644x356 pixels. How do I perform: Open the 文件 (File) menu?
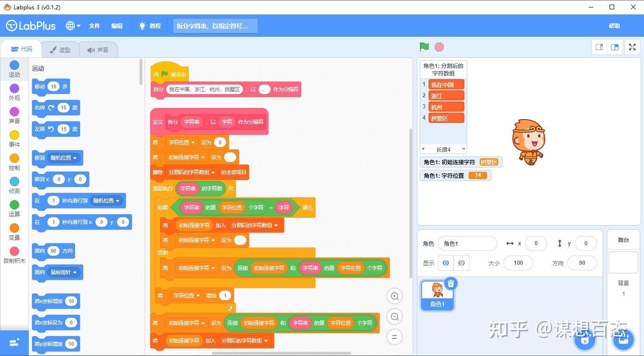click(x=94, y=26)
